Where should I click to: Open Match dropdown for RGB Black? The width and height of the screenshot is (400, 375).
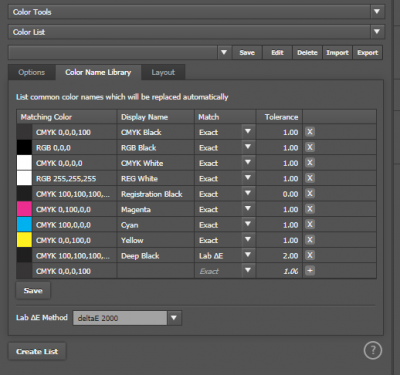[x=248, y=147]
